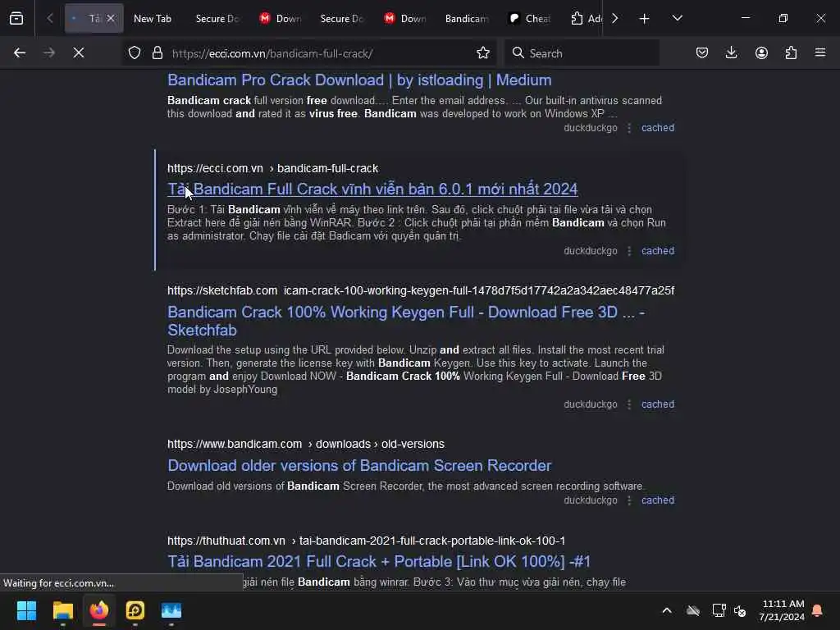The width and height of the screenshot is (840, 630).
Task: Click https://thuthuat.com.vn result URL text
Action: click(x=226, y=541)
